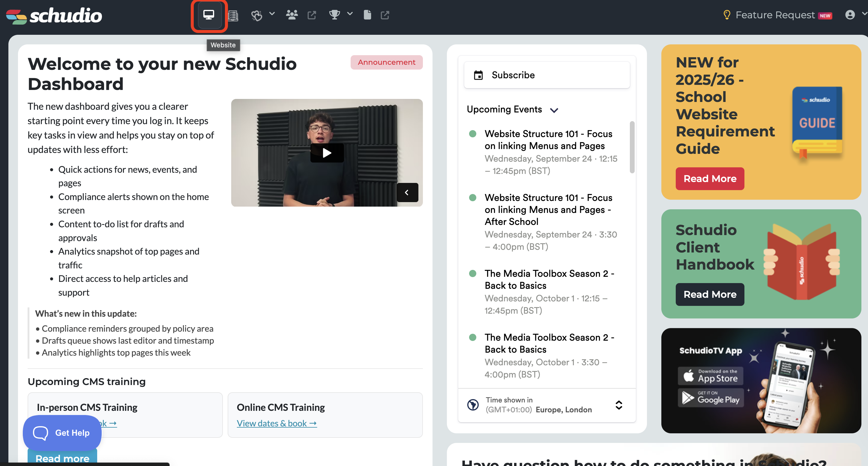Open the checklist icon next to Website

click(233, 16)
